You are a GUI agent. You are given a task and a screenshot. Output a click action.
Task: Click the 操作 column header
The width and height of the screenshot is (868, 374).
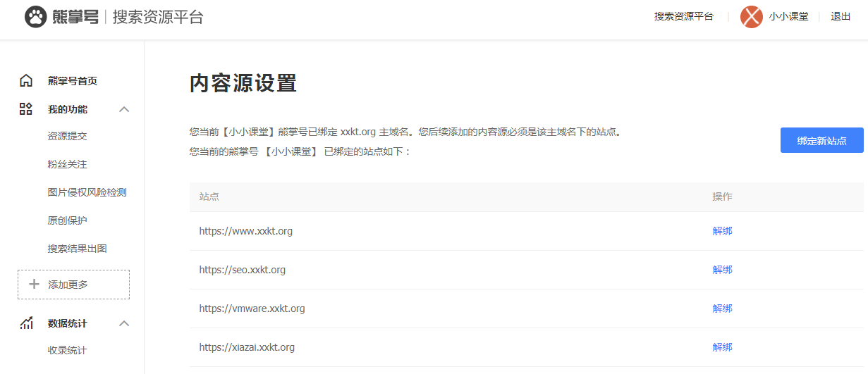pyautogui.click(x=723, y=197)
